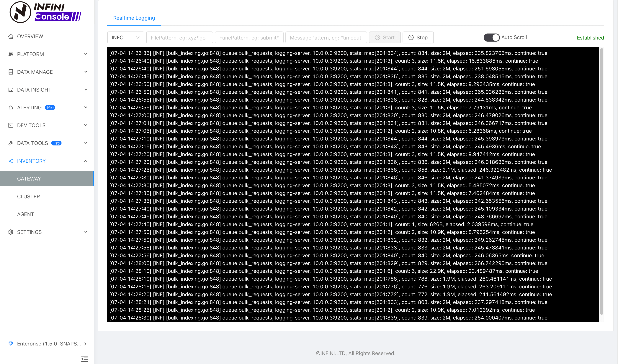Image resolution: width=618 pixels, height=364 pixels.
Task: Click the Pro badge next to DATA TOOLS
Action: tap(56, 143)
